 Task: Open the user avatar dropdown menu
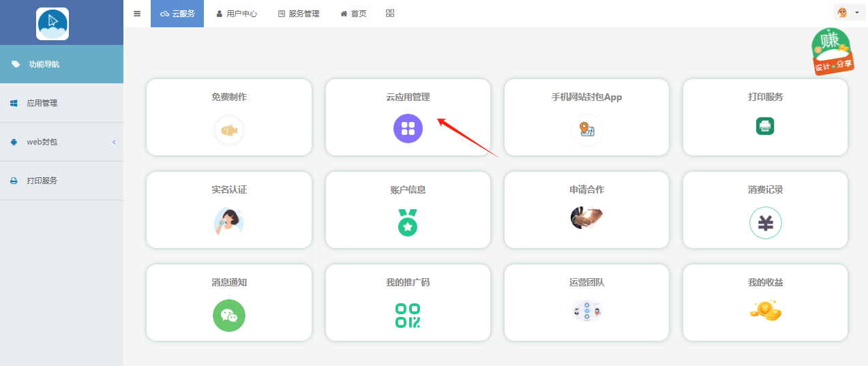pos(848,13)
